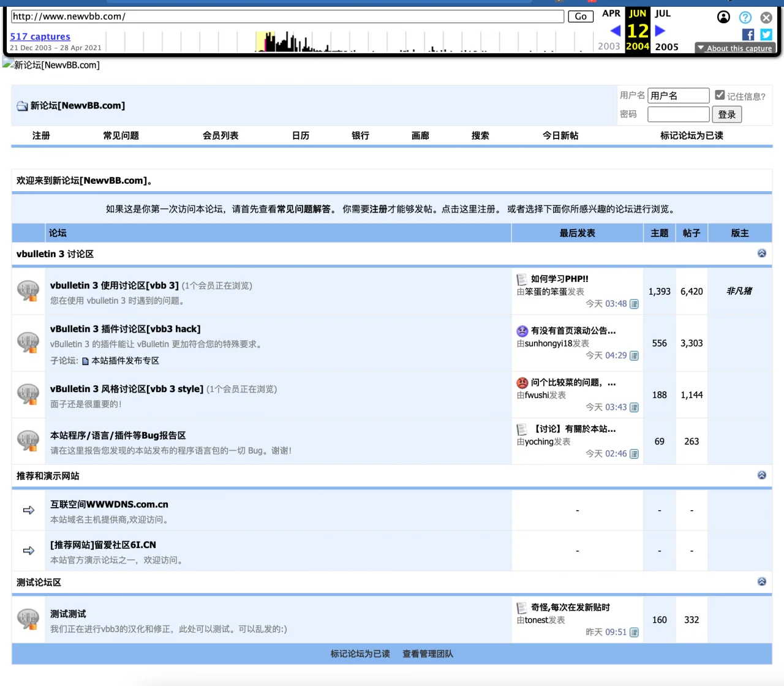The image size is (784, 686).
Task: Click arrow link icon for 互联空间WWWDNS.com.cn
Action: [29, 510]
